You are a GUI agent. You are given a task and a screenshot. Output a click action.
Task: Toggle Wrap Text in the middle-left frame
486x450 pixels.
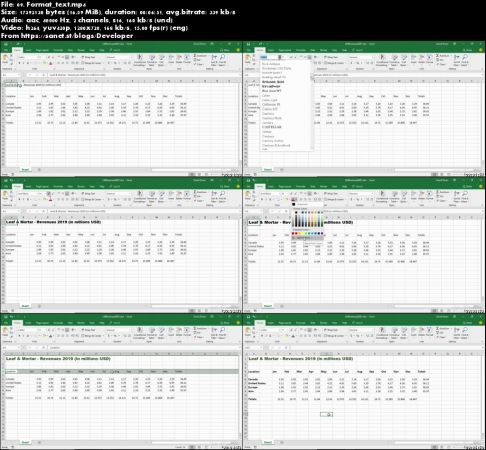point(88,194)
